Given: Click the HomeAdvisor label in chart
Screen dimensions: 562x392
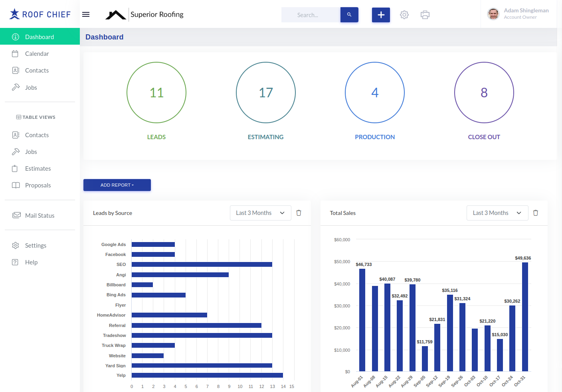Looking at the screenshot, I should 111,315.
